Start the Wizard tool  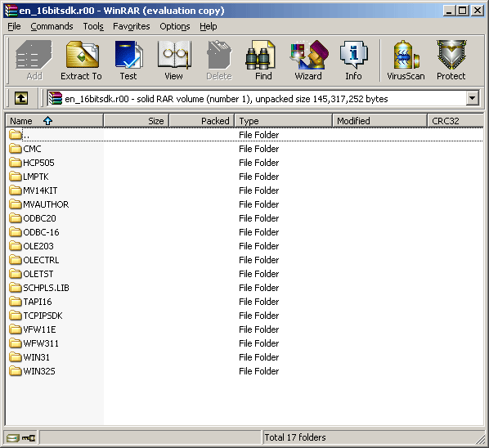308,60
